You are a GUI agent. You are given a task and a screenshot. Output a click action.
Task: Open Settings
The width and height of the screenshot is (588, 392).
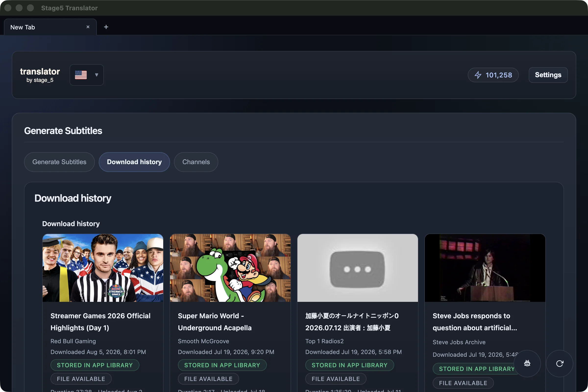click(x=548, y=75)
